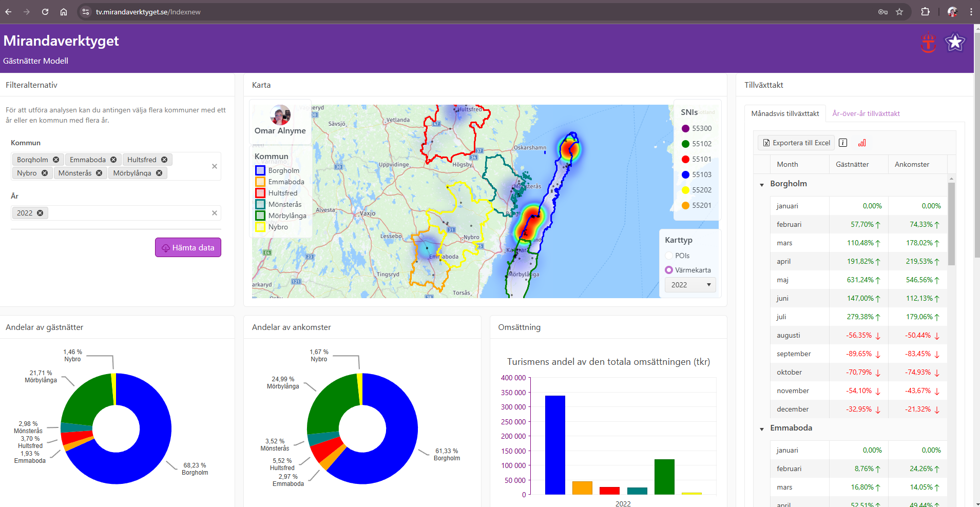Click the star badge icon in header

(x=955, y=43)
